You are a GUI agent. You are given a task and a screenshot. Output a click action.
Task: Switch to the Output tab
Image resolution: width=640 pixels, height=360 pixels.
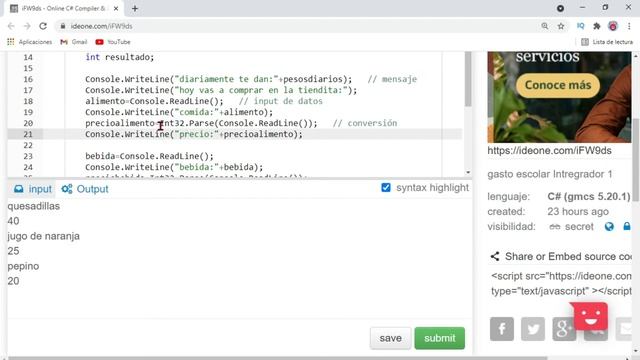85,189
